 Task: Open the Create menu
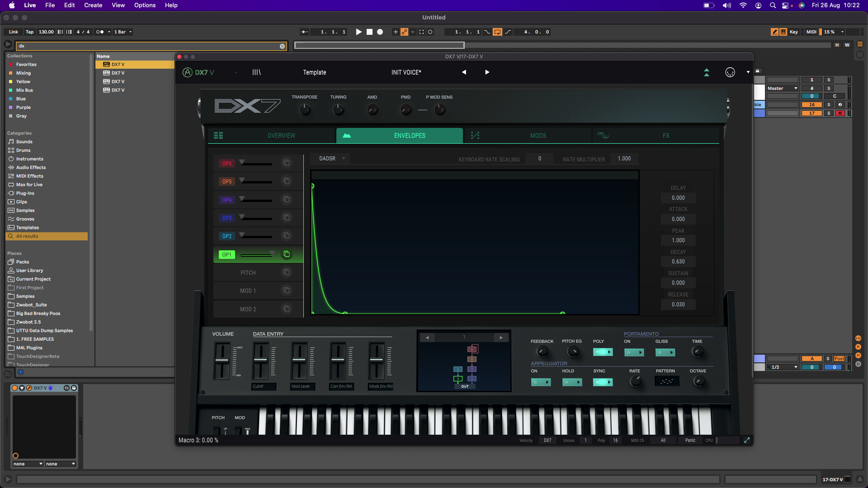[93, 5]
